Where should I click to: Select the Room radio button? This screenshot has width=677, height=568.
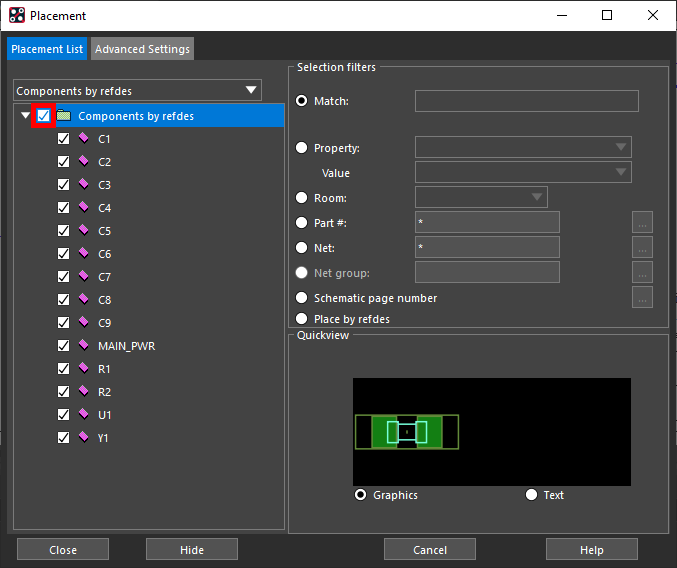pyautogui.click(x=301, y=198)
